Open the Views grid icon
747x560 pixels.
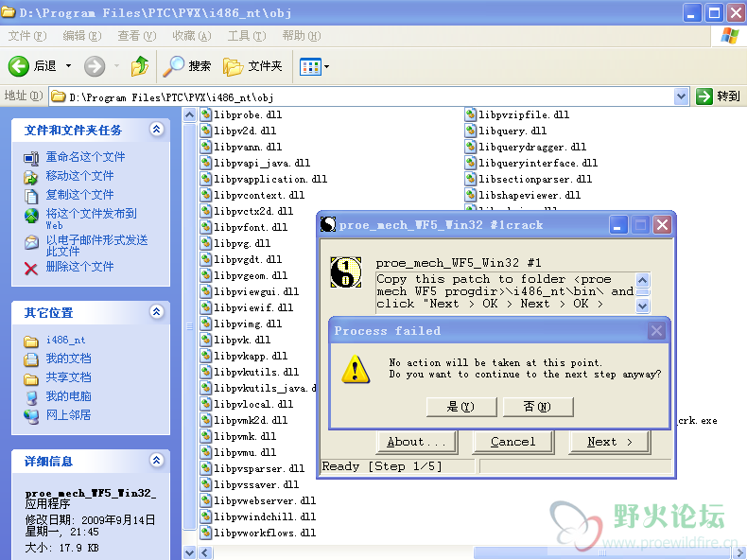310,67
